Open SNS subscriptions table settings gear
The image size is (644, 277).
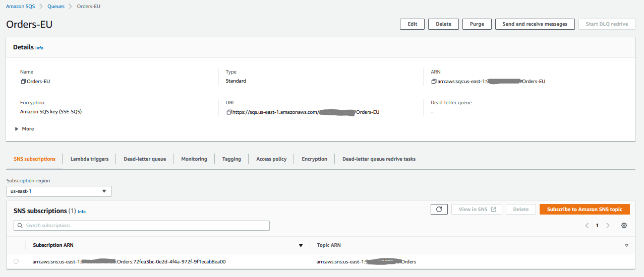624,226
